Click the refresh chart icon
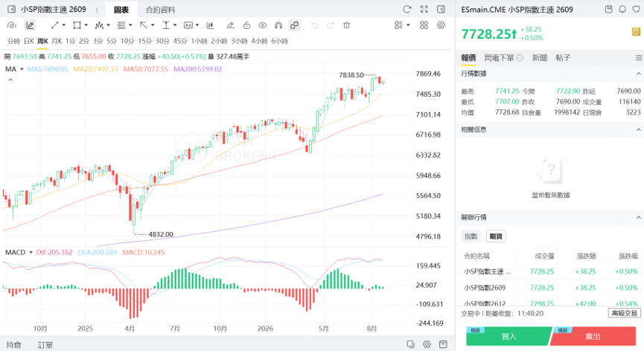Viewport: 644px width, 351px height. 407,9
